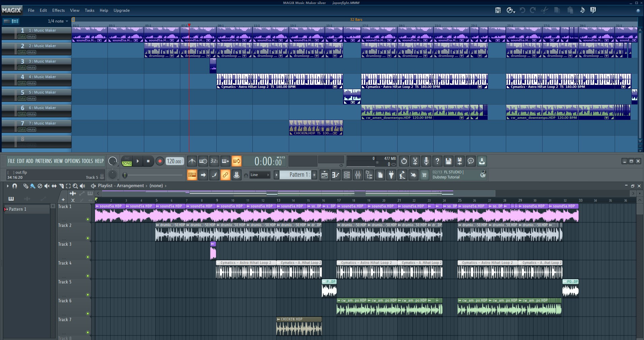Select the paint brush tool in playlist

33,186
